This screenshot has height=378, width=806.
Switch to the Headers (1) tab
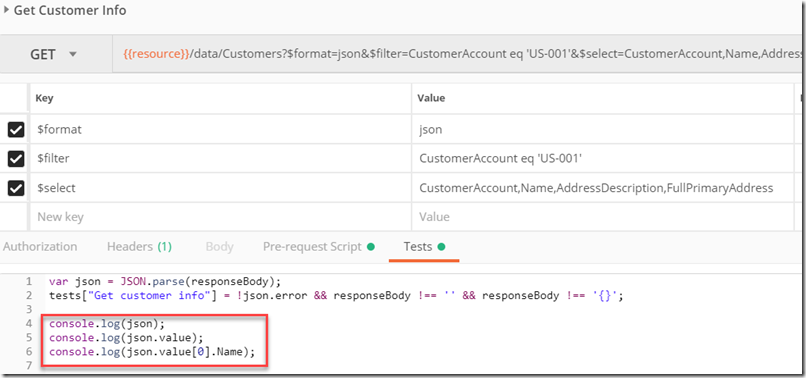[139, 247]
